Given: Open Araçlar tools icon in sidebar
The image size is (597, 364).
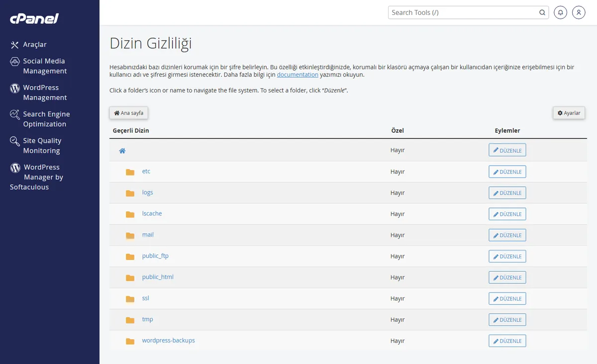Looking at the screenshot, I should pos(15,45).
